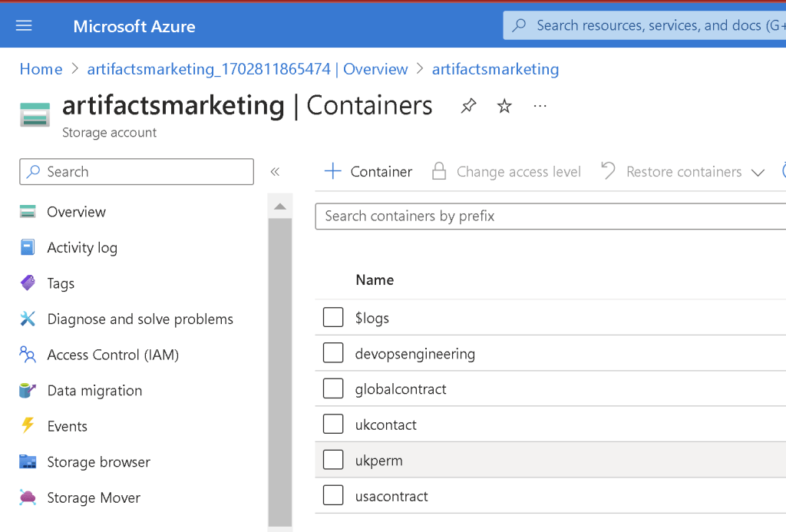Select the $logs container checkbox

click(333, 317)
